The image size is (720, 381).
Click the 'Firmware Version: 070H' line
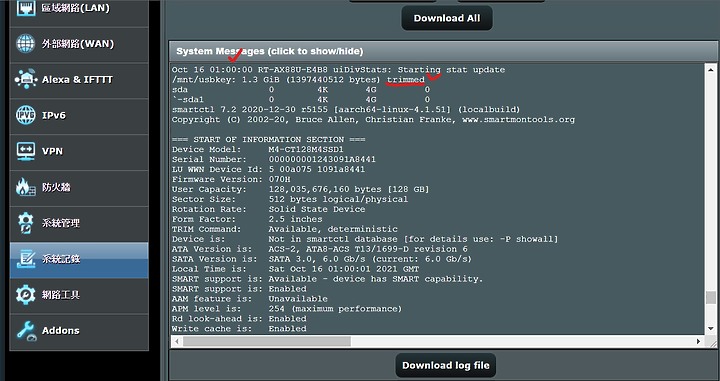coord(231,179)
